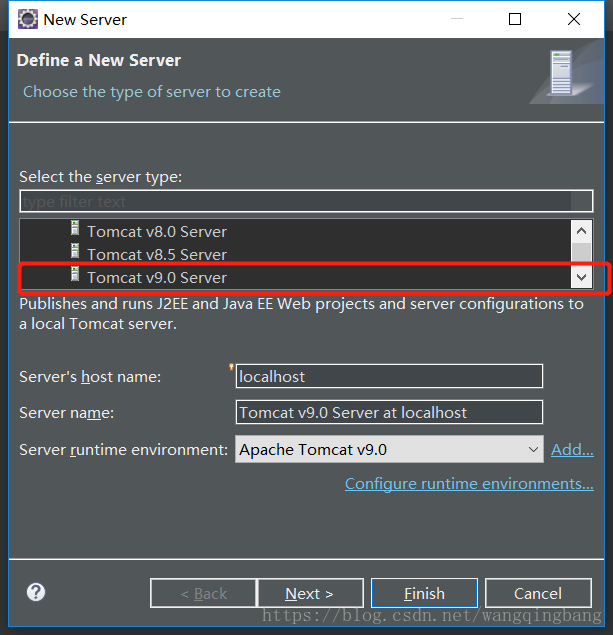Click the Server name text field
Viewport: 613px width, 635px height.
coord(389,412)
